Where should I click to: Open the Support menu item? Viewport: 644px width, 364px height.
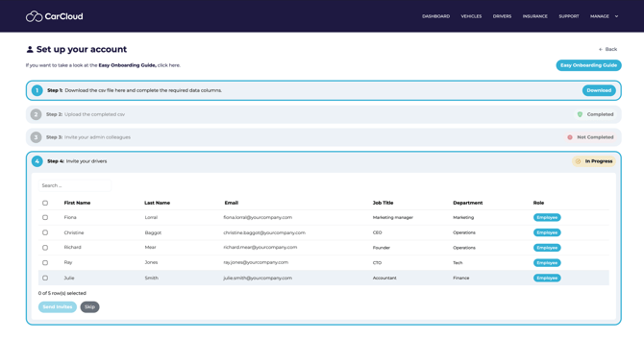(x=569, y=16)
